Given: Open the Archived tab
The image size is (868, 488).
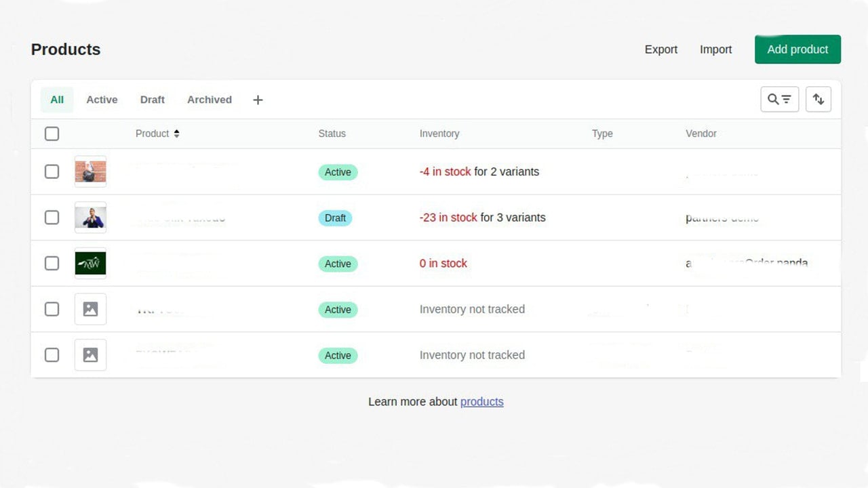Looking at the screenshot, I should coord(210,100).
